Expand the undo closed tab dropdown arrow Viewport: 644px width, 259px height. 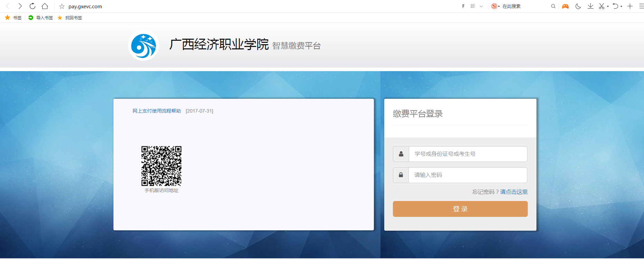pyautogui.click(x=622, y=7)
